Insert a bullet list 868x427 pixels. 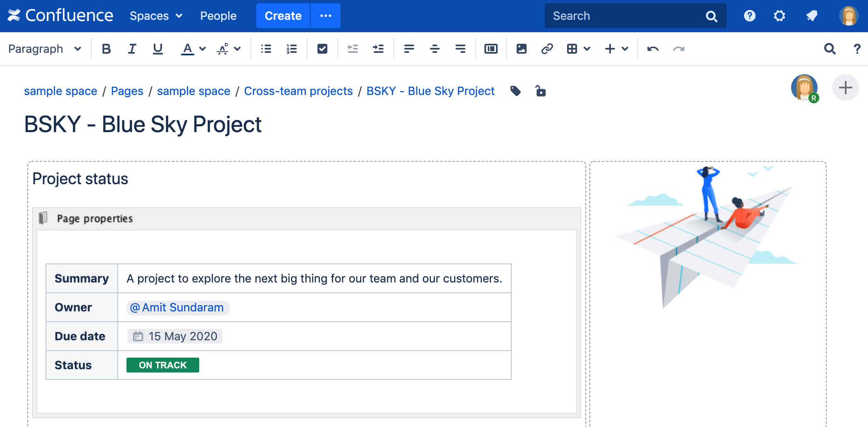click(266, 49)
